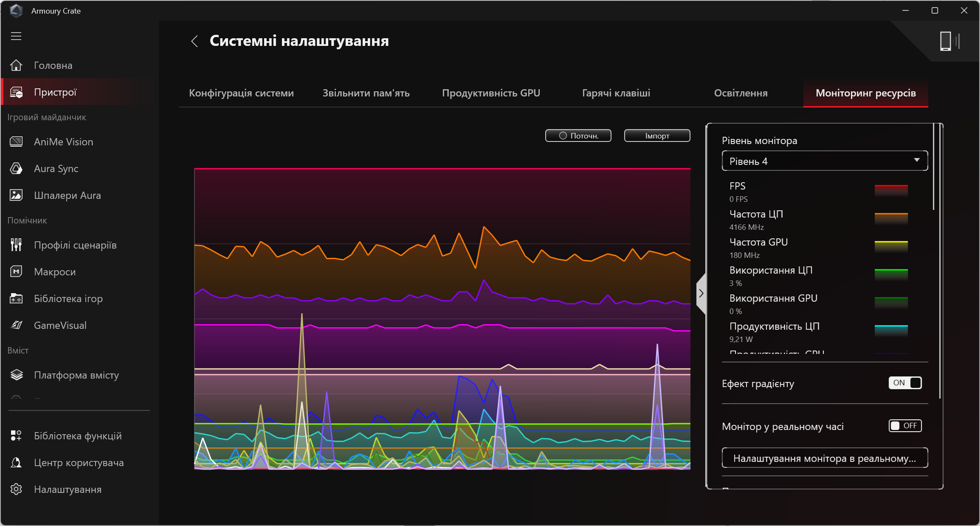The image size is (980, 526).
Task: Click the device icon at top right
Action: (x=949, y=41)
